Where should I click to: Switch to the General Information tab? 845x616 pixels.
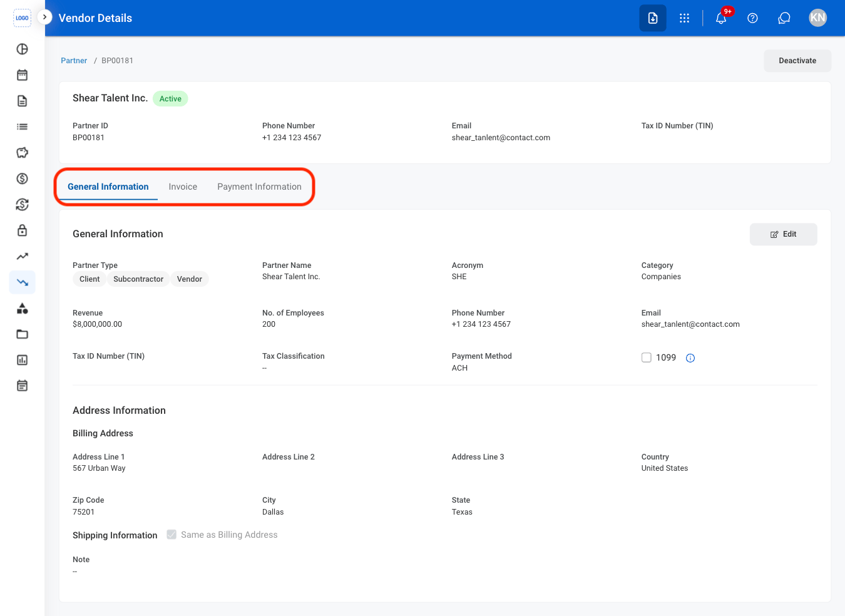108,187
